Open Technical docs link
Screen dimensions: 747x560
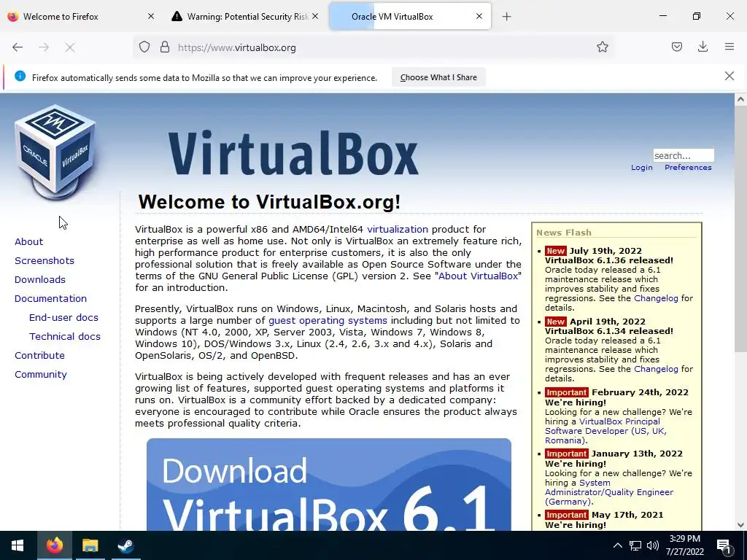click(65, 336)
